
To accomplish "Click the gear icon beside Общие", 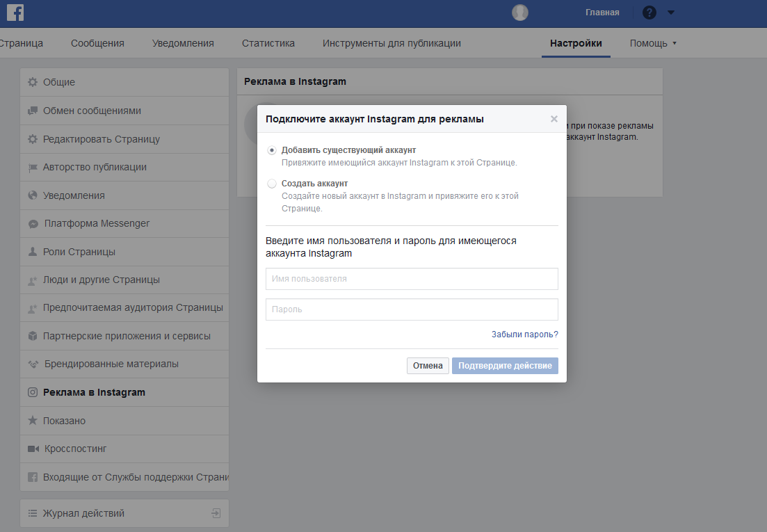I will point(33,82).
